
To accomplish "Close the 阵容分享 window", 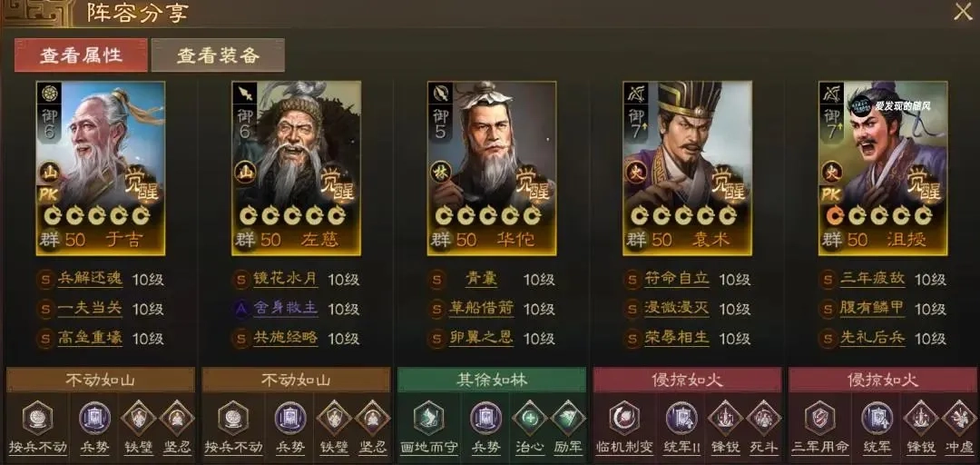I will tap(963, 12).
